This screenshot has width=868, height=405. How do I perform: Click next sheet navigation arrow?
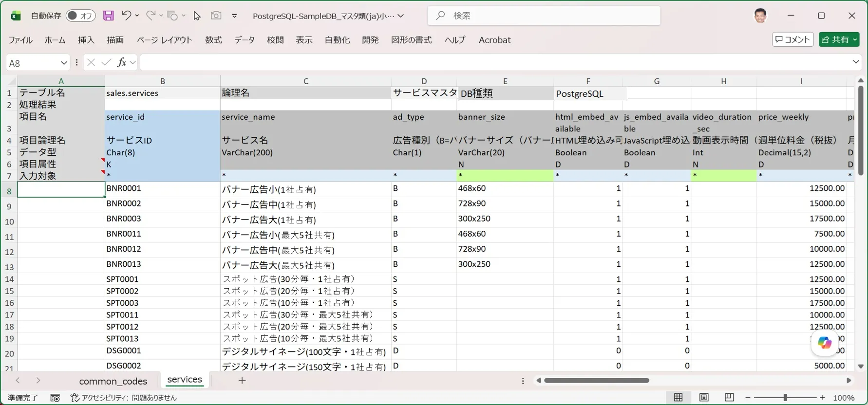(38, 380)
